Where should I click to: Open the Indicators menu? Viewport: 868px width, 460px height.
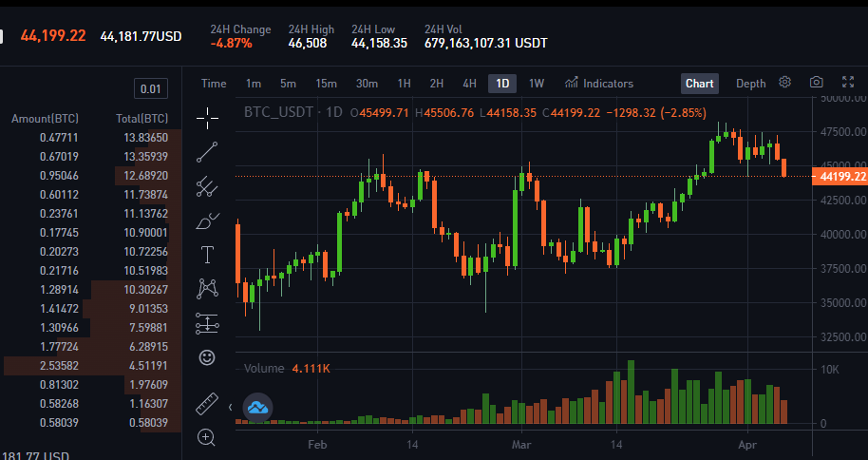click(599, 83)
